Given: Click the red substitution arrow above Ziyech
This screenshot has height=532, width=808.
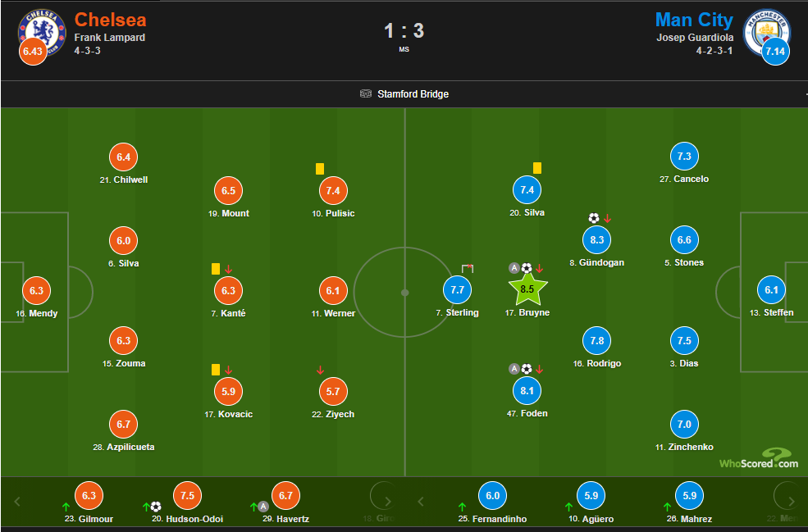Looking at the screenshot, I should click(x=320, y=371).
